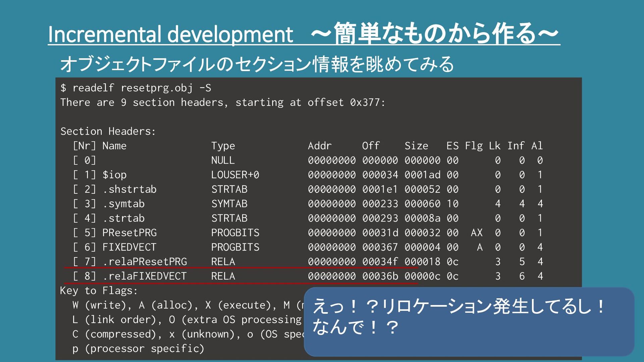644x362 pixels.
Task: Click the 'Incremental development' slide title
Action: (x=170, y=34)
